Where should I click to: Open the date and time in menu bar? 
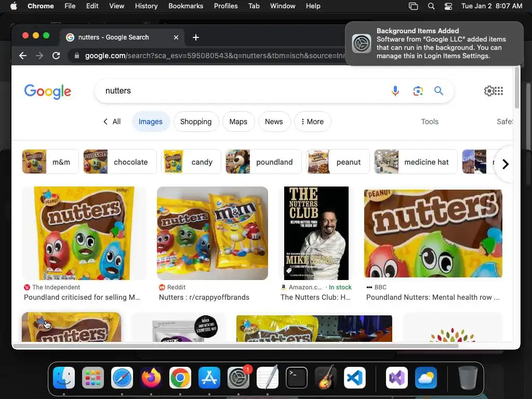point(491,6)
